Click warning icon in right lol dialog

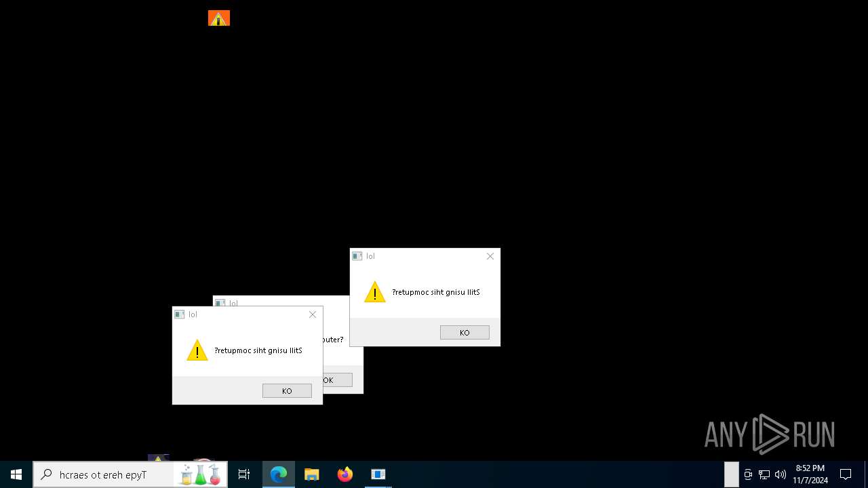[x=375, y=292]
